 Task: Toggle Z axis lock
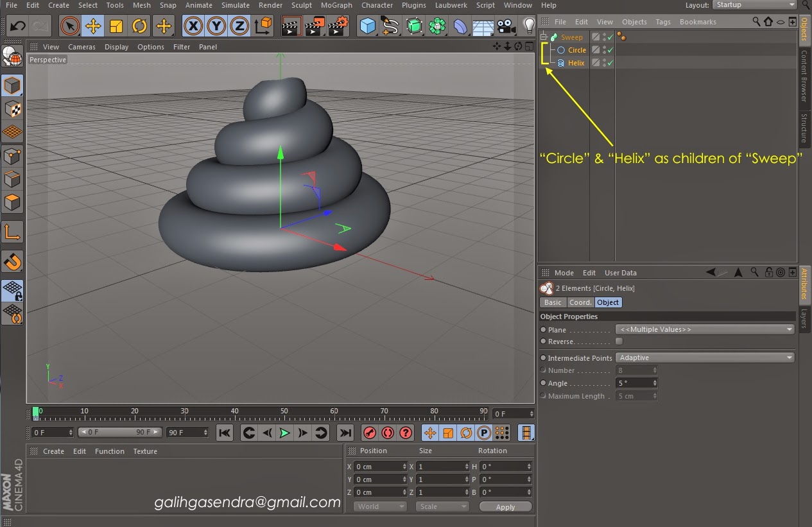pyautogui.click(x=239, y=26)
